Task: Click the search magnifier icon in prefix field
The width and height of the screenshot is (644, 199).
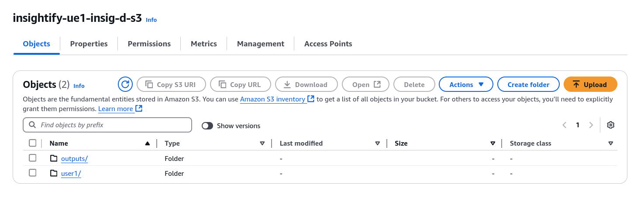Action: (32, 125)
